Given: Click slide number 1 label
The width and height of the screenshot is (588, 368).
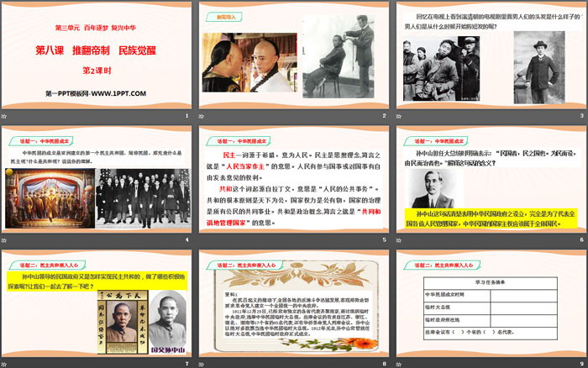Looking at the screenshot, I should pyautogui.click(x=187, y=116).
